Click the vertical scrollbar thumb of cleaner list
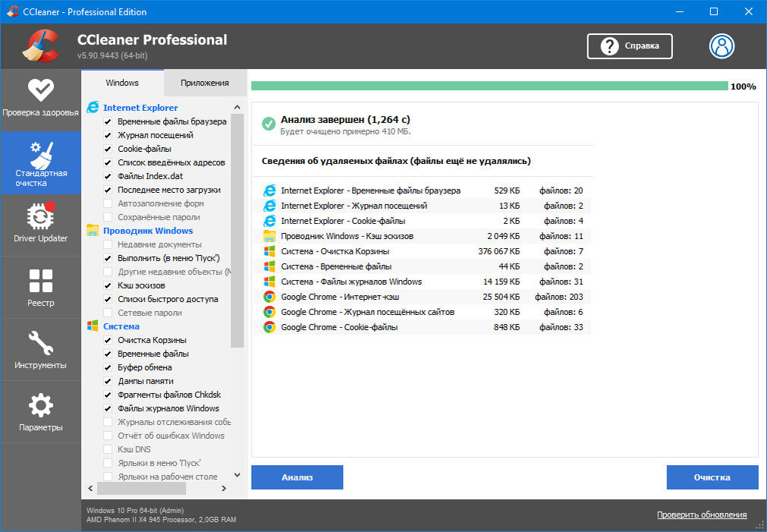The width and height of the screenshot is (767, 532). point(237,231)
